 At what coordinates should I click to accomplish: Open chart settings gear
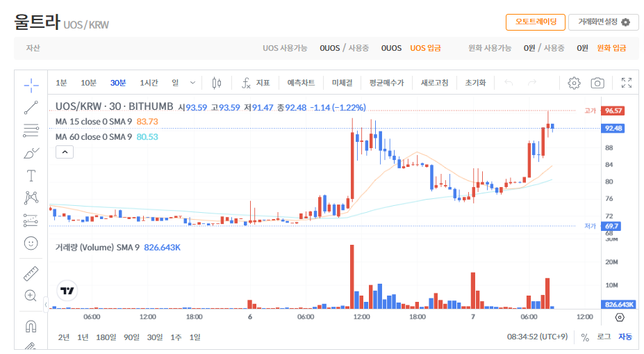point(574,83)
